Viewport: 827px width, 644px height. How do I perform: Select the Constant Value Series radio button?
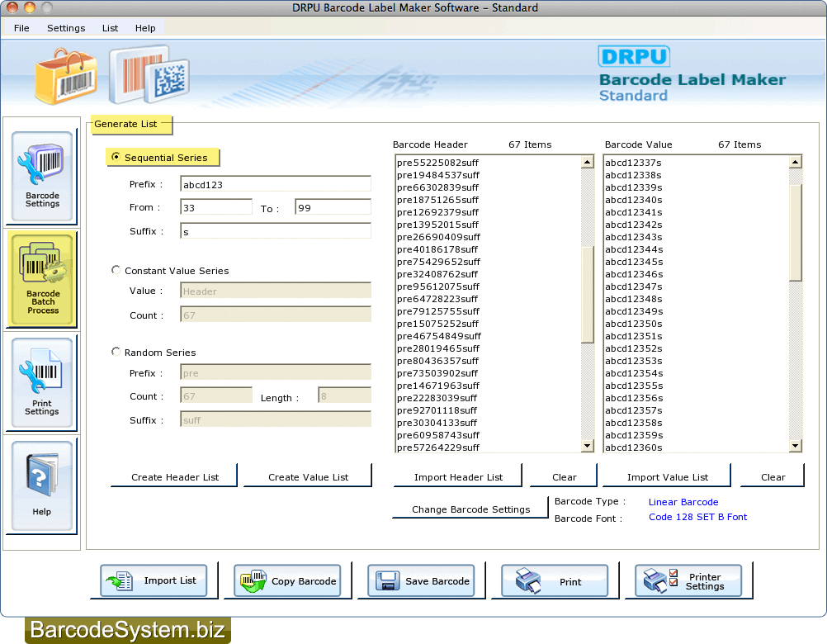[x=116, y=269]
